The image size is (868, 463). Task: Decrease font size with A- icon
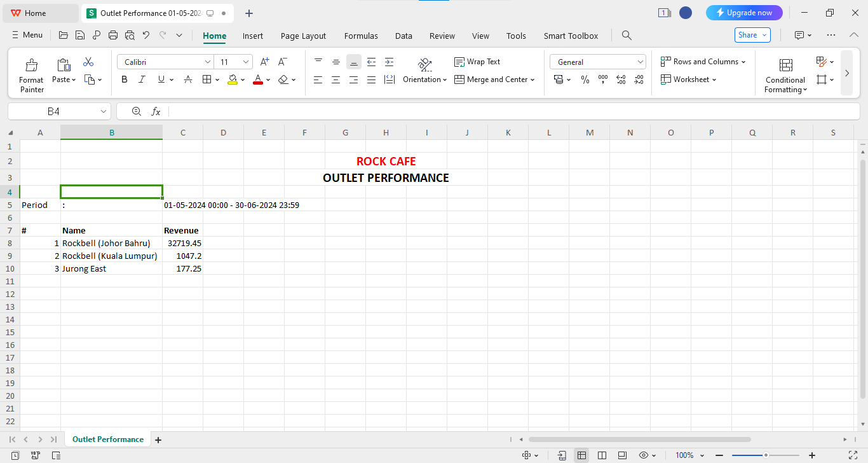[283, 62]
